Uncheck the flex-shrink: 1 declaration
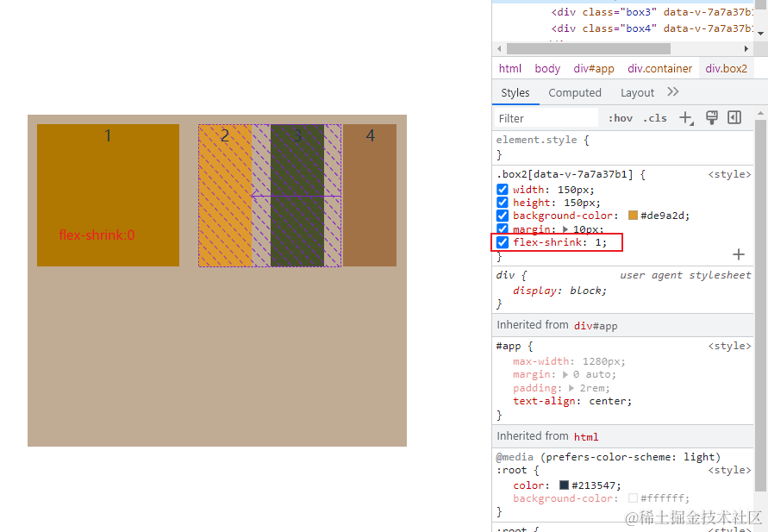The width and height of the screenshot is (768, 532). click(502, 242)
